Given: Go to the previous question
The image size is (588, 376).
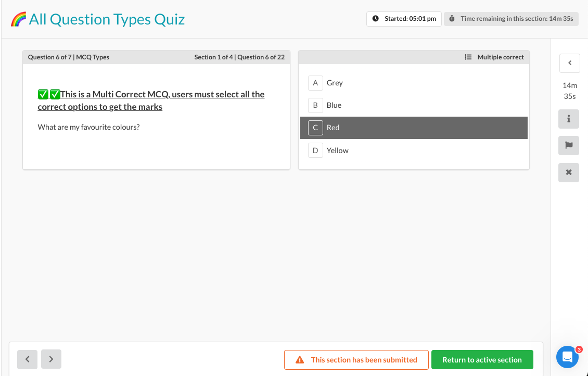Looking at the screenshot, I should point(27,359).
